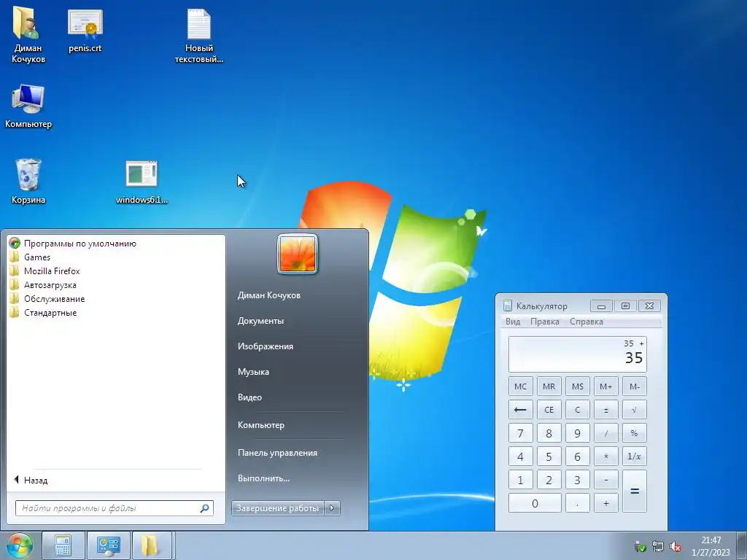The image size is (747, 560).
Task: Click the MR memory recall button
Action: tap(549, 386)
